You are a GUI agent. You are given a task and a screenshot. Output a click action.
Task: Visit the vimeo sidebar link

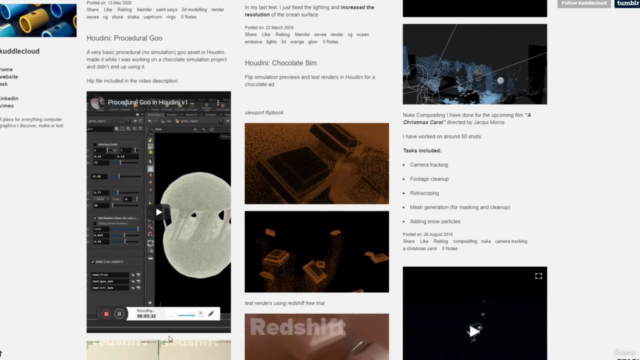(x=7, y=106)
